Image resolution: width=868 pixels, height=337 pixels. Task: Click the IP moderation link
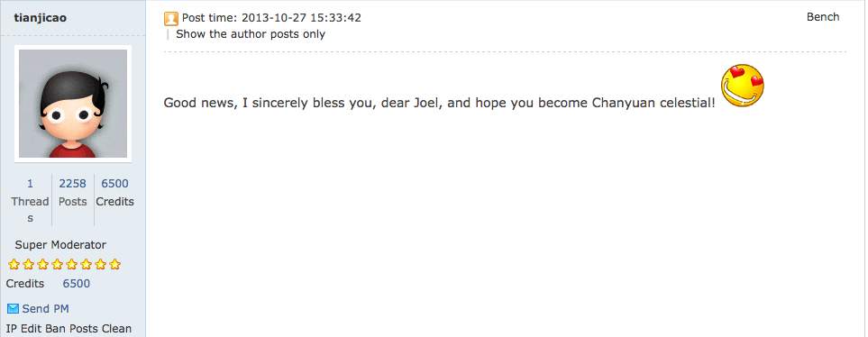click(x=12, y=329)
